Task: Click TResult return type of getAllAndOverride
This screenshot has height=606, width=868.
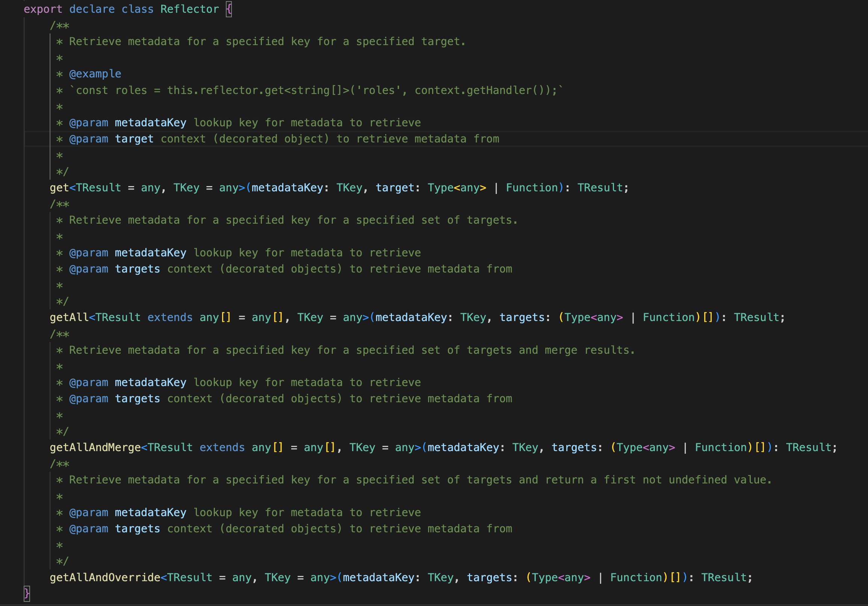Action: click(x=724, y=578)
